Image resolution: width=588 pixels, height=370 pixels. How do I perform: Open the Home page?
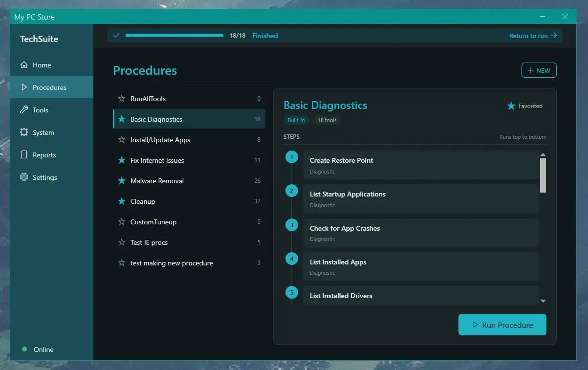[52, 65]
